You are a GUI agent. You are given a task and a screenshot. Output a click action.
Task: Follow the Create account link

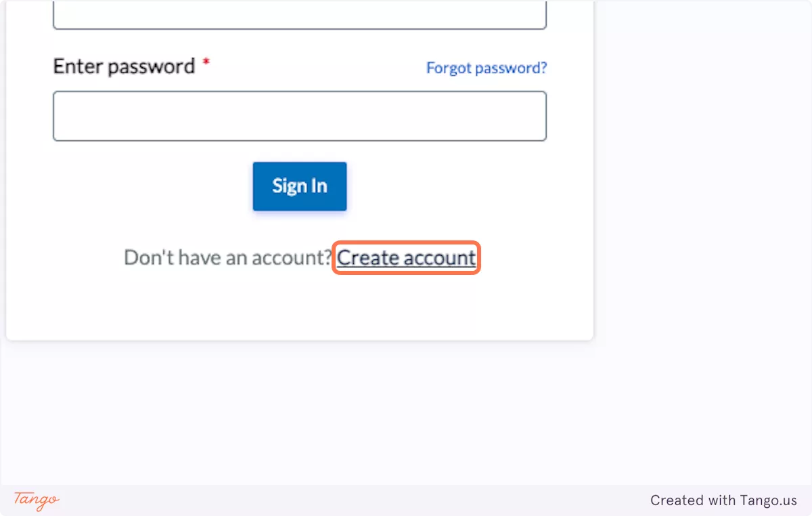(406, 258)
